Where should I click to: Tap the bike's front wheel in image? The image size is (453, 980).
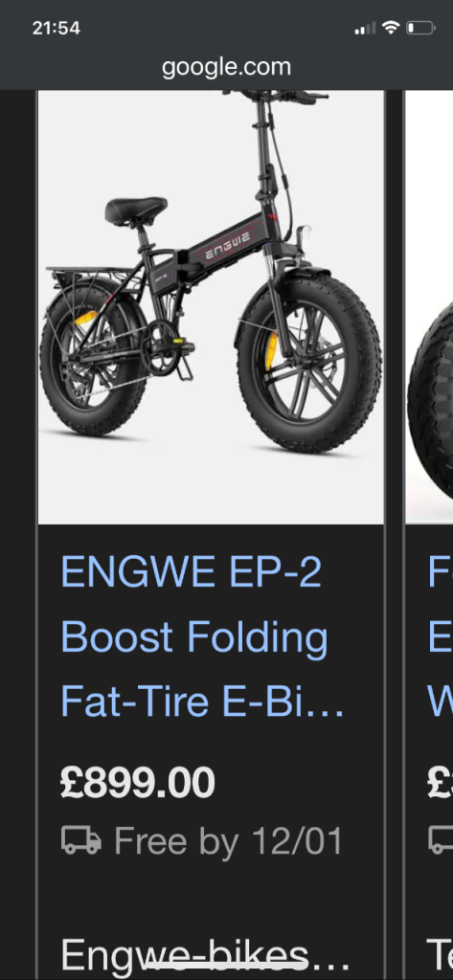[309, 363]
